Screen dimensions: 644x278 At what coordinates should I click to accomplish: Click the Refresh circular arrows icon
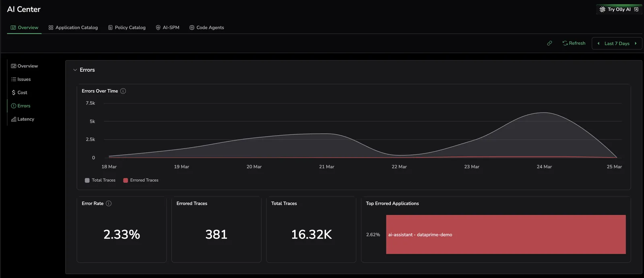pos(565,43)
